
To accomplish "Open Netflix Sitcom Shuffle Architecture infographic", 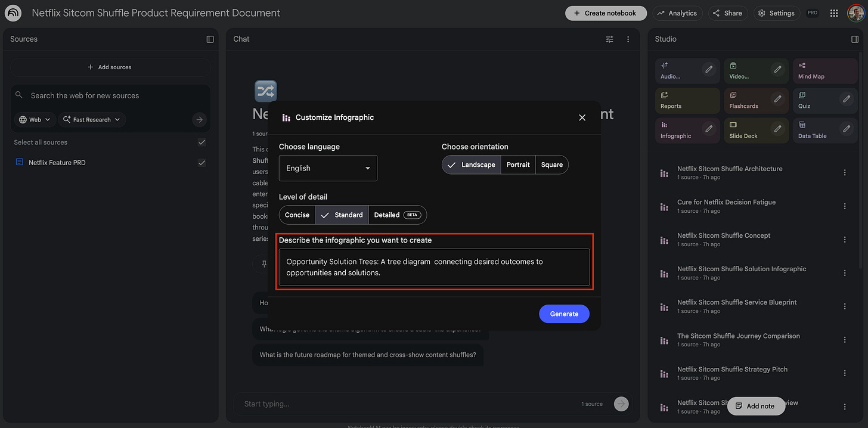I will [x=730, y=173].
